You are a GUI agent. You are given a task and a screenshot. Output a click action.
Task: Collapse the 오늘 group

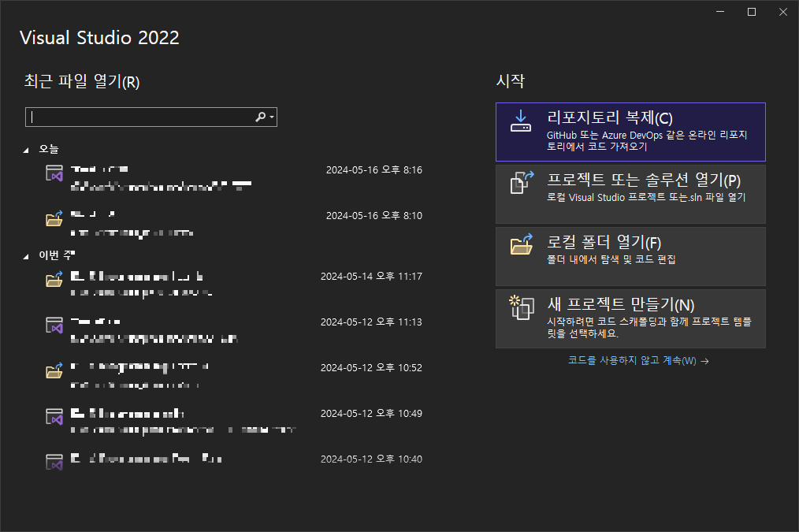26,150
